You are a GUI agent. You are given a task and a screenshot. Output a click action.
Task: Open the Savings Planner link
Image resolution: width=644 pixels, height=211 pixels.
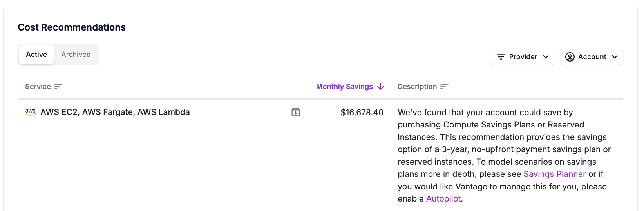554,174
